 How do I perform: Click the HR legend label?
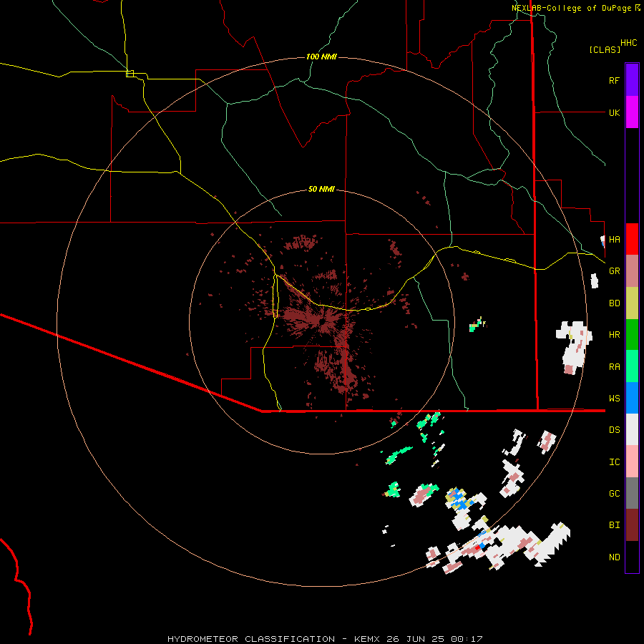[614, 335]
